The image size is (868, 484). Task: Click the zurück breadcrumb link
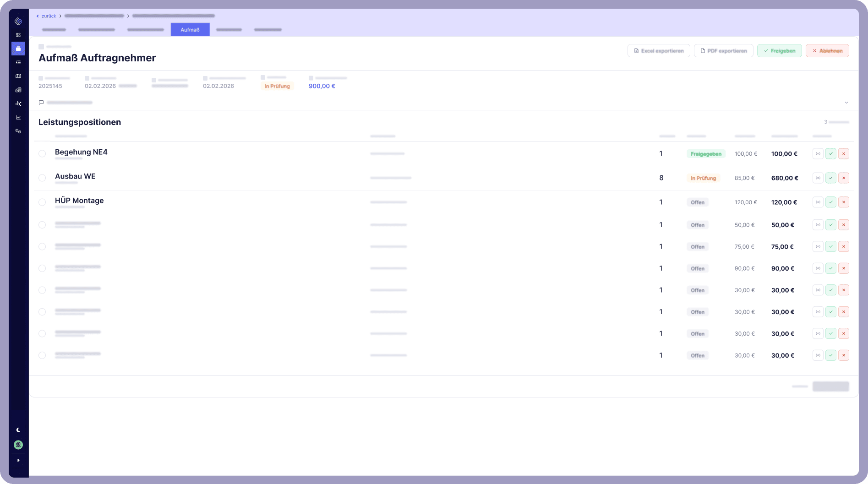point(49,16)
